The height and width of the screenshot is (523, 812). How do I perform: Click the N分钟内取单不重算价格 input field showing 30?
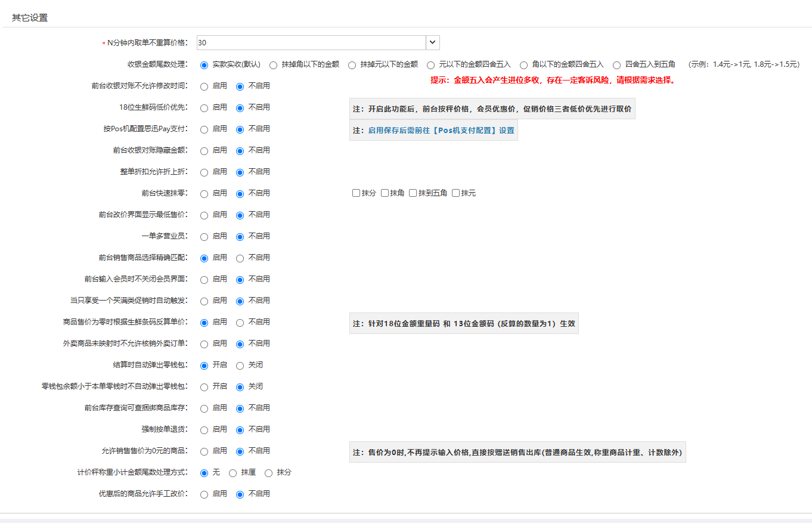(310, 43)
